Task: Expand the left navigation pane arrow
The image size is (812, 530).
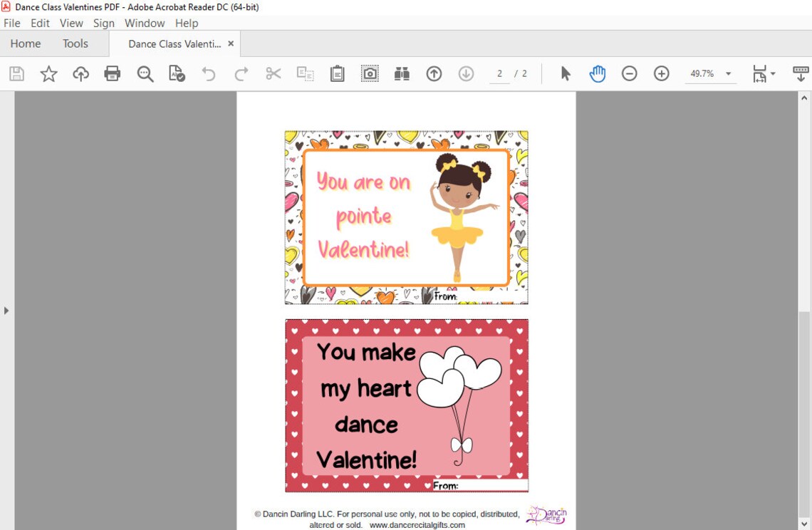Action: point(6,310)
